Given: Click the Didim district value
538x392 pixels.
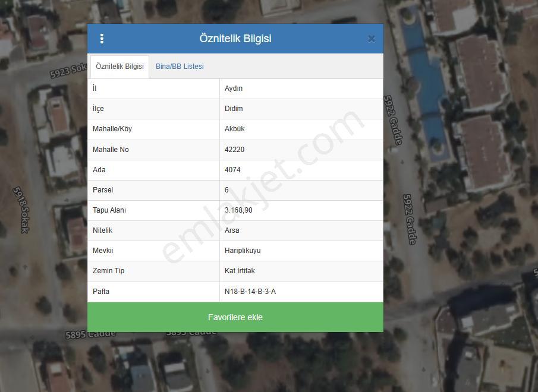Looking at the screenshot, I should [234, 109].
